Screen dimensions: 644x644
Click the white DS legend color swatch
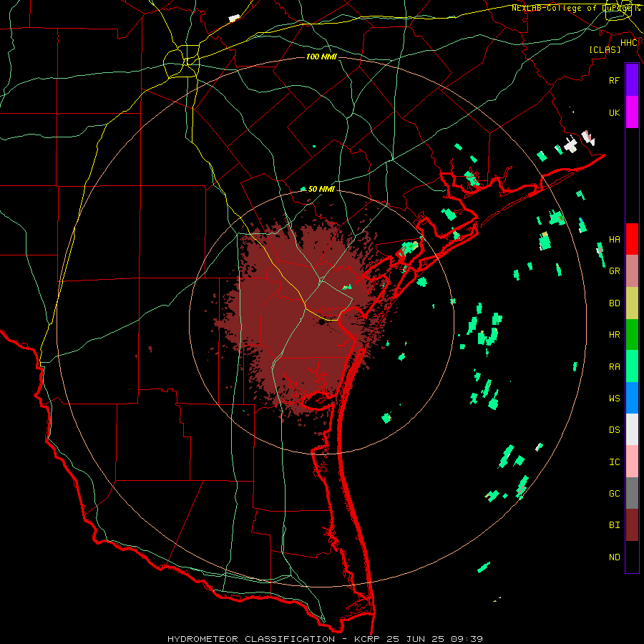click(x=632, y=429)
